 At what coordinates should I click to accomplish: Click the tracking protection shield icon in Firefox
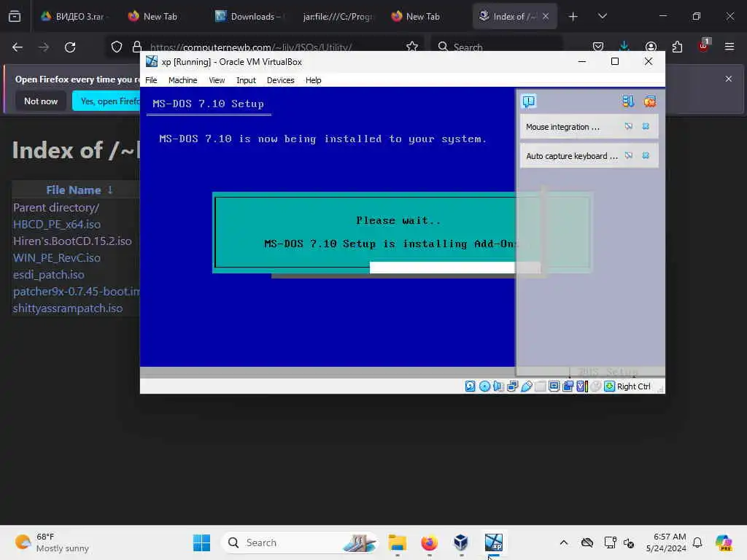click(x=117, y=47)
